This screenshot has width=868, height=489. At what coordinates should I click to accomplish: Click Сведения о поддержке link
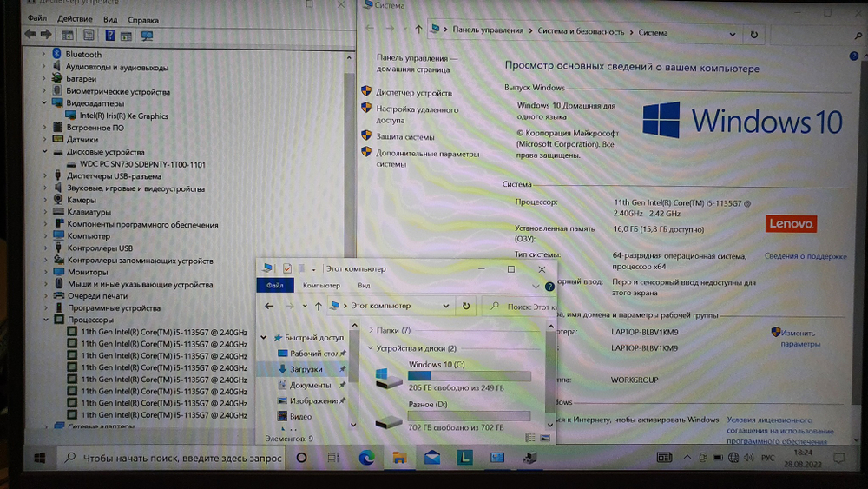tap(806, 256)
